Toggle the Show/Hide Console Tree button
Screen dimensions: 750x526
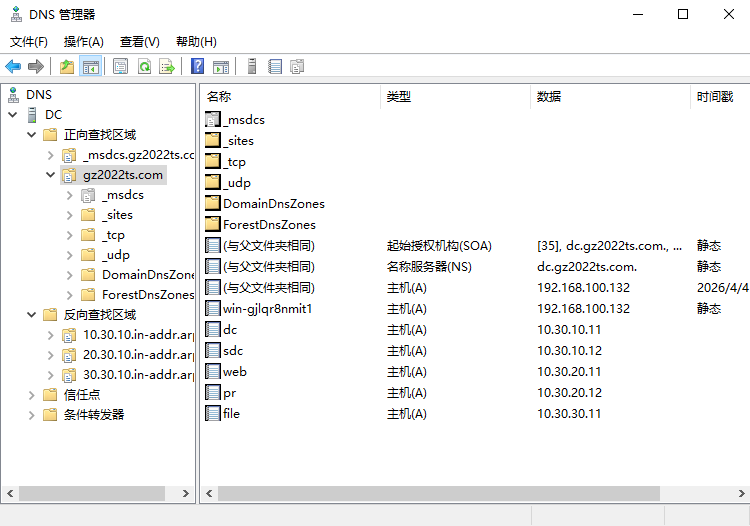(x=91, y=67)
